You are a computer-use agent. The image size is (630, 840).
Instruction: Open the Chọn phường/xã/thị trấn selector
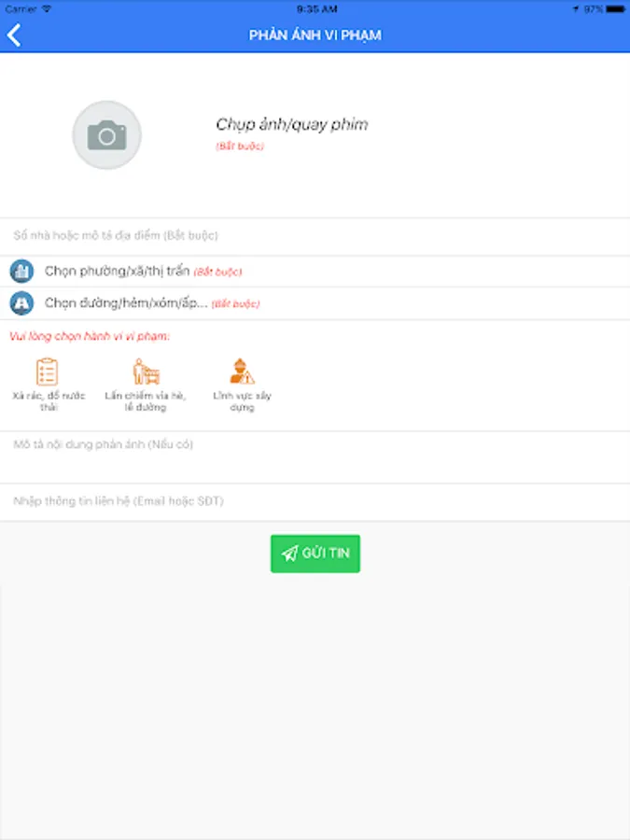pyautogui.click(x=315, y=272)
